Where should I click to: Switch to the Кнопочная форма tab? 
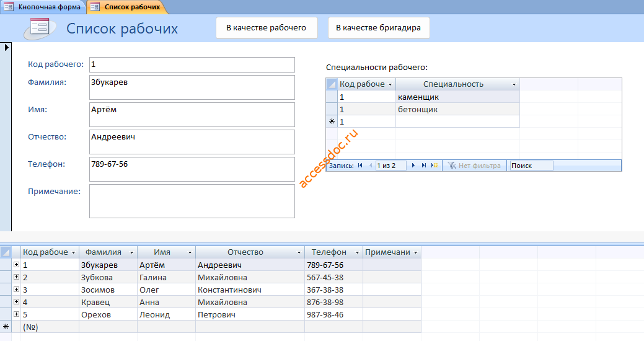pos(43,7)
